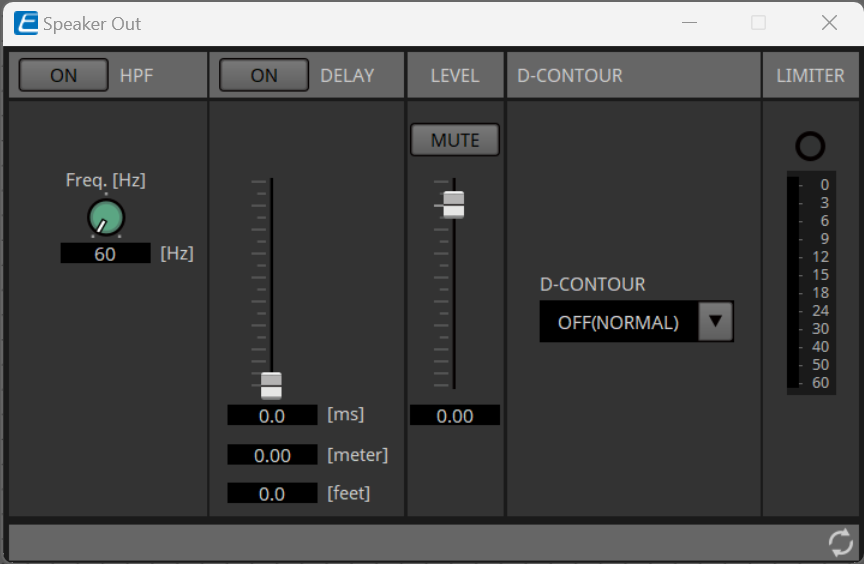Minimize the Speaker Out window
Image resolution: width=864 pixels, height=564 pixels.
(689, 23)
